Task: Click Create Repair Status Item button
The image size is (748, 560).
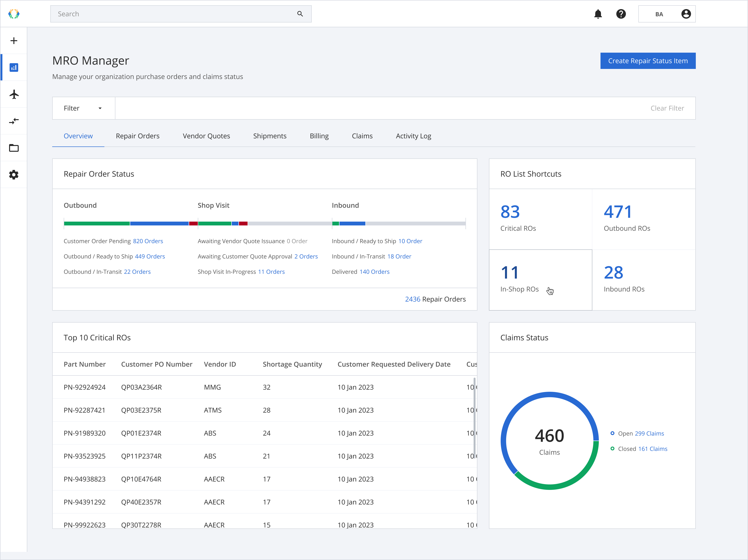Action: 648,61
